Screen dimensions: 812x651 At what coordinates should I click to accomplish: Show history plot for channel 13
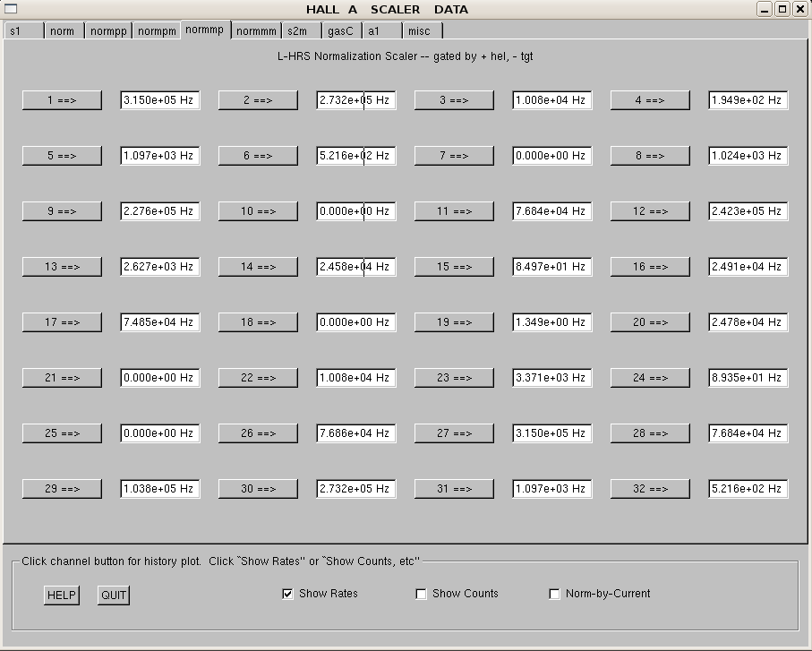[x=62, y=267]
